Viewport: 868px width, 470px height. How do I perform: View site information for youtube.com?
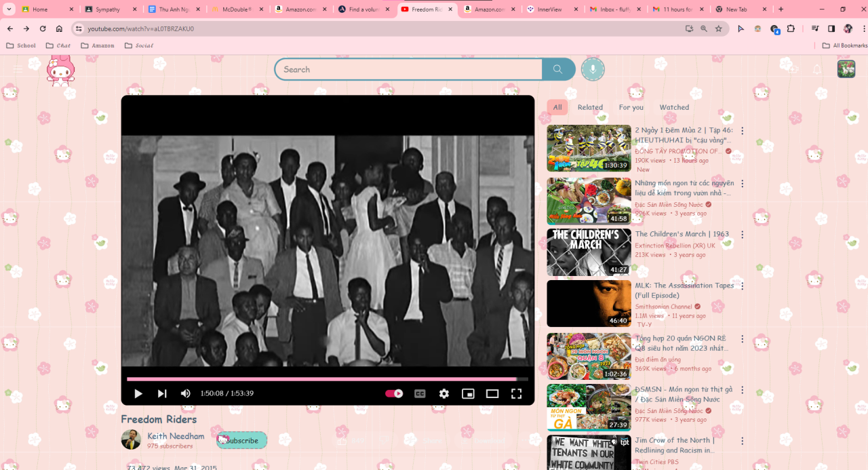tap(79, 28)
